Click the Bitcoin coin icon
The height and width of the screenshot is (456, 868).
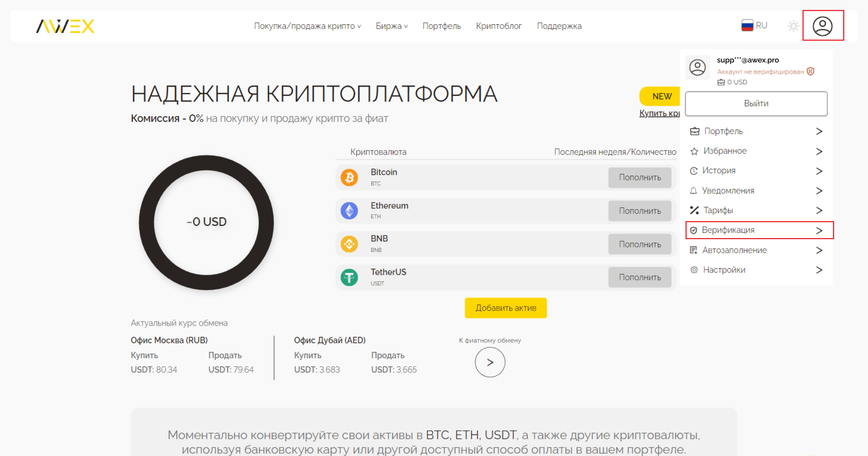point(349,177)
